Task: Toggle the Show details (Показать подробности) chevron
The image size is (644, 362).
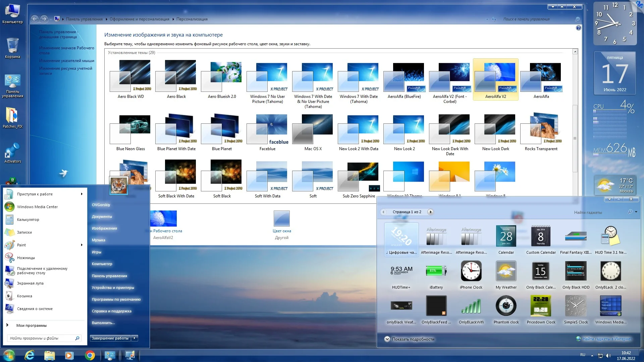Action: 387,339
